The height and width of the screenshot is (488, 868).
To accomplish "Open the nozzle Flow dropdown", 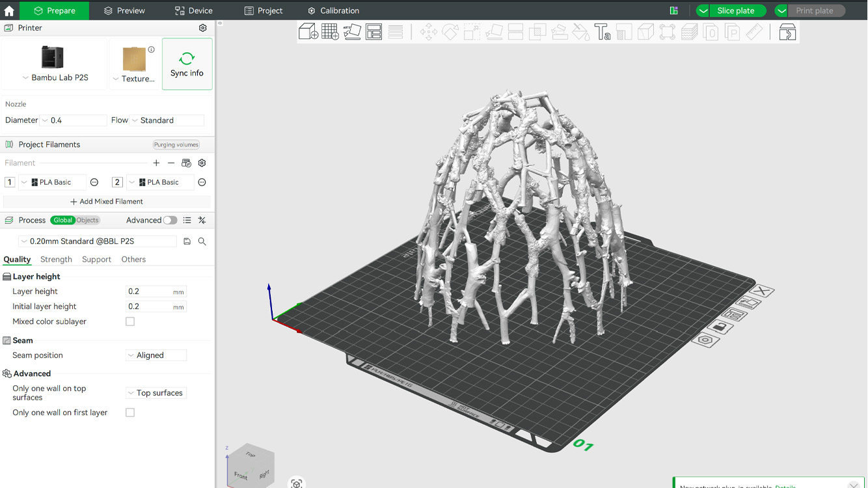I will tap(167, 120).
